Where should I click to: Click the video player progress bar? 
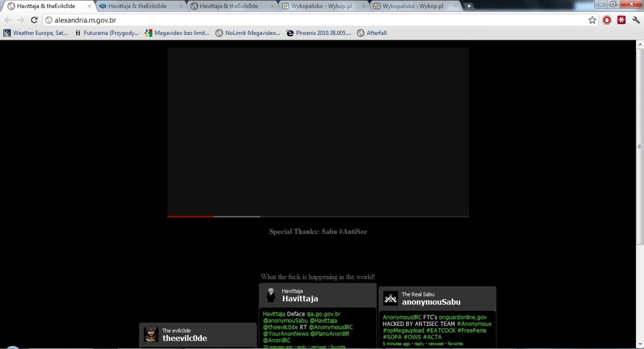[318, 216]
